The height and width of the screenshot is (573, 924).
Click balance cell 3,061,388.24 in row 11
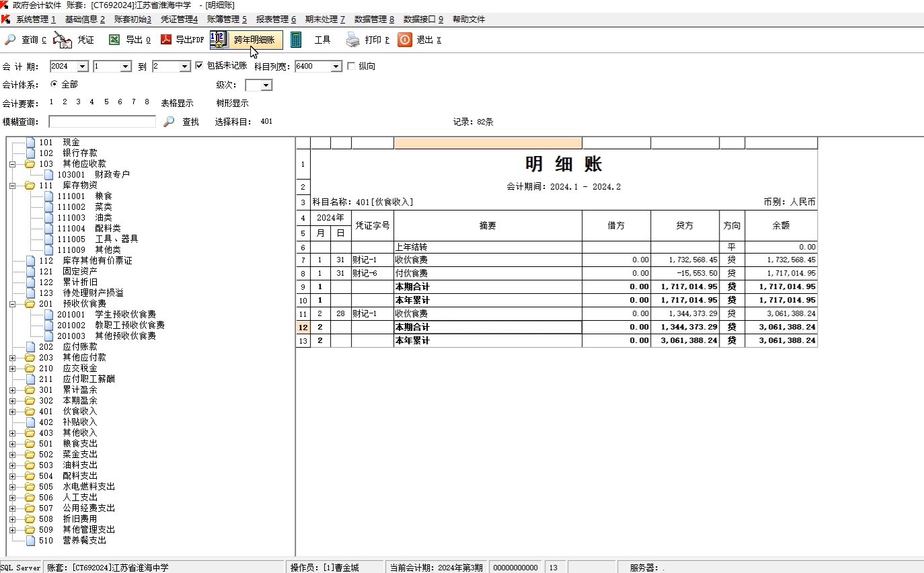(781, 314)
